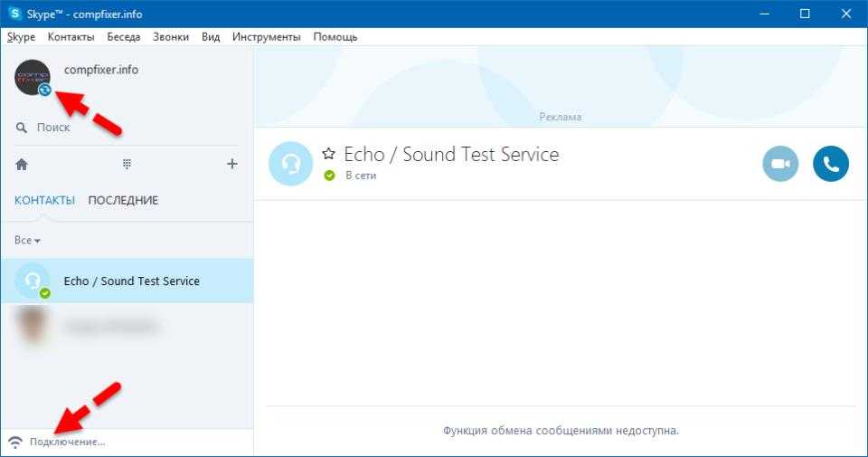Click the Реклама ad banner label

pyautogui.click(x=561, y=118)
